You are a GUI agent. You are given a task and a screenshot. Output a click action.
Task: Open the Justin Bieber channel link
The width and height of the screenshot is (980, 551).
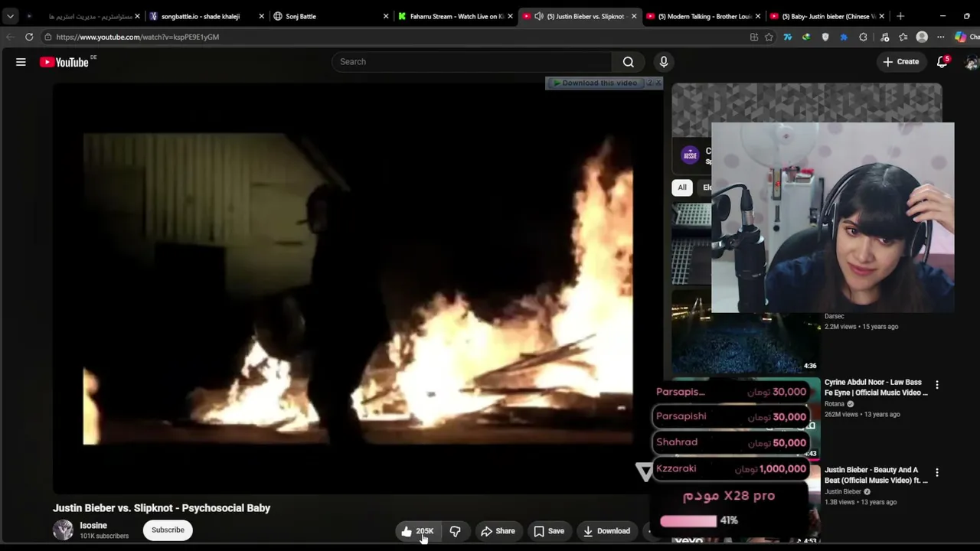pyautogui.click(x=843, y=492)
